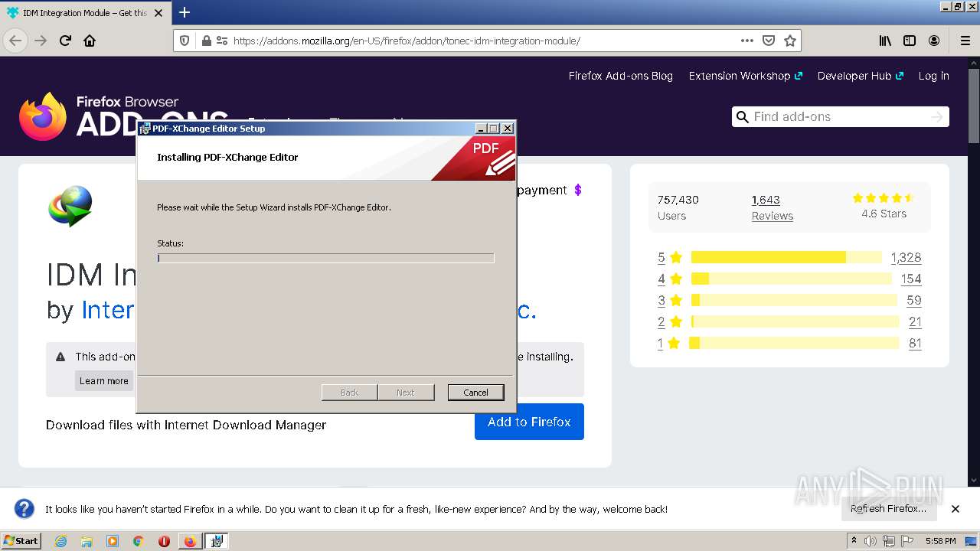
Task: Open Firefox Add-ons Blog link
Action: 620,76
